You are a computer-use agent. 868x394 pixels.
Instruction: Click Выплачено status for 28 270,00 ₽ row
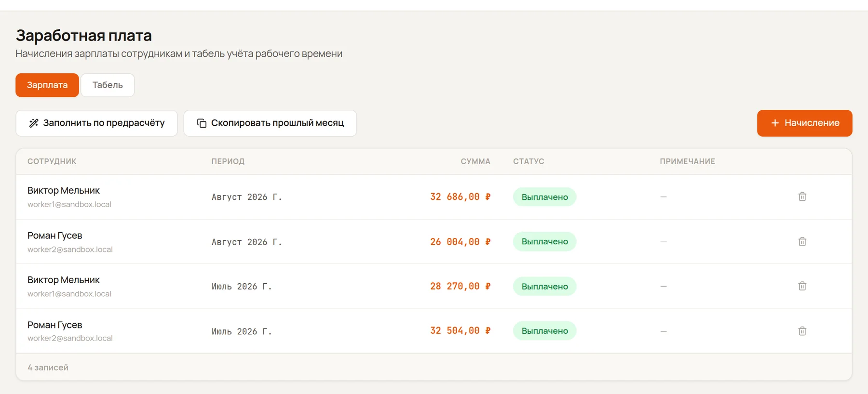point(545,287)
